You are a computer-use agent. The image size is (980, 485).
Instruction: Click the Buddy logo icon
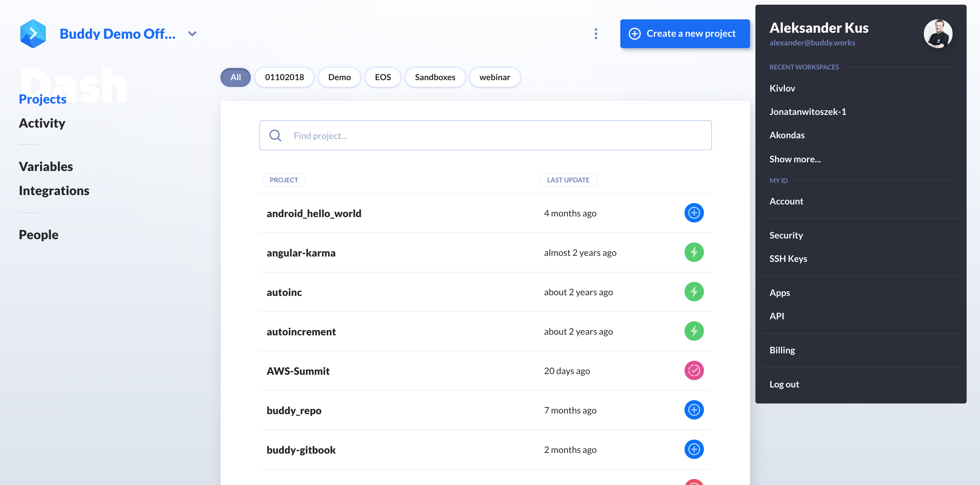point(33,34)
